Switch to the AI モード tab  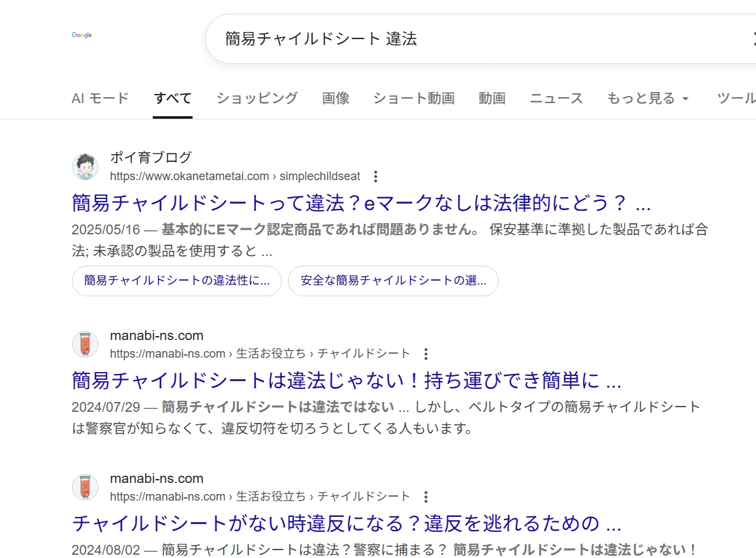(100, 99)
